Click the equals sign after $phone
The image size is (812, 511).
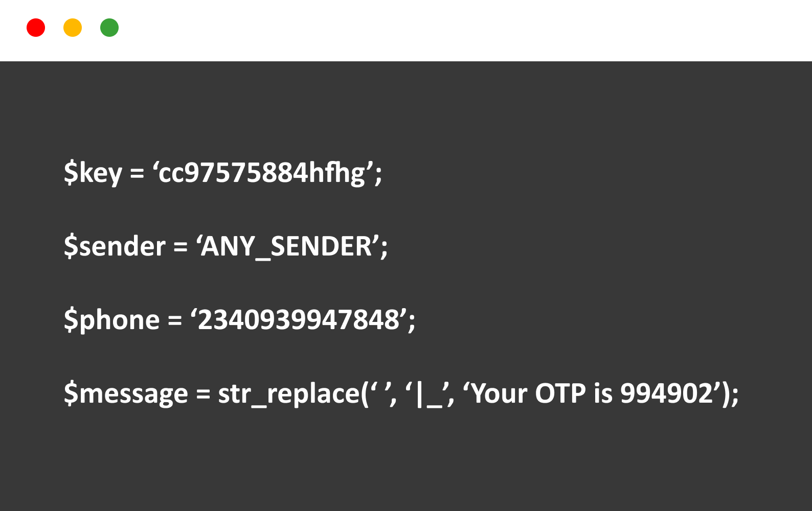pyautogui.click(x=175, y=321)
